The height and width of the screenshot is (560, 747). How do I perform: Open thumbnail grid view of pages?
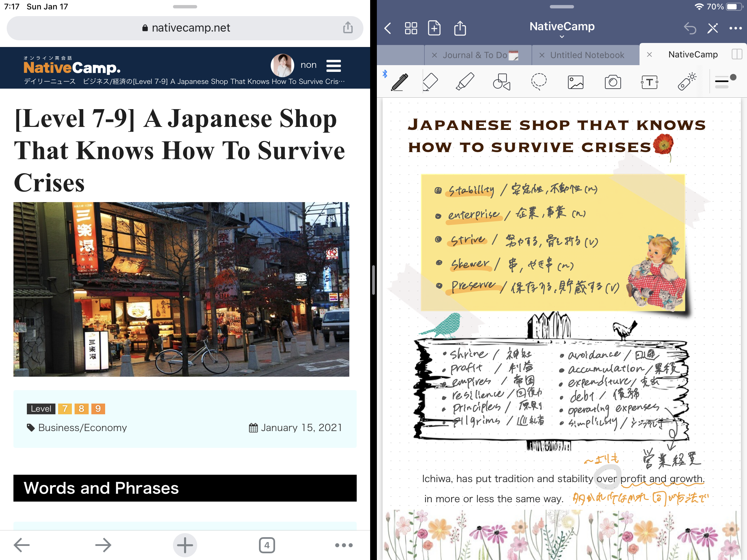[411, 28]
